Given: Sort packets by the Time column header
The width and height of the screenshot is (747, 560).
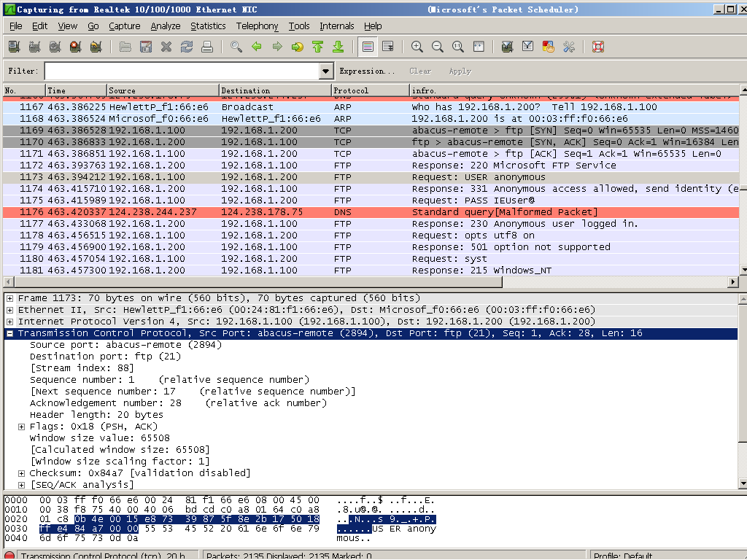Looking at the screenshot, I should [76, 90].
